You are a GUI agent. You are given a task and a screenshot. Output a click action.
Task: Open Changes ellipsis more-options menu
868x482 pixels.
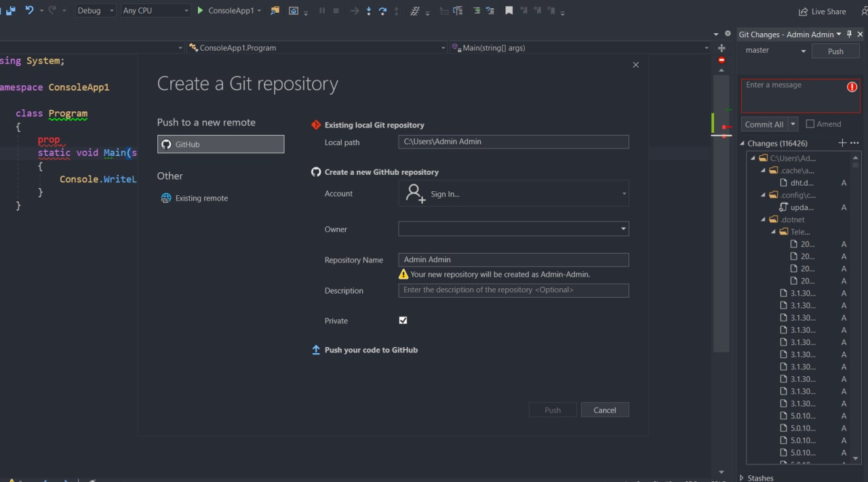[x=854, y=143]
